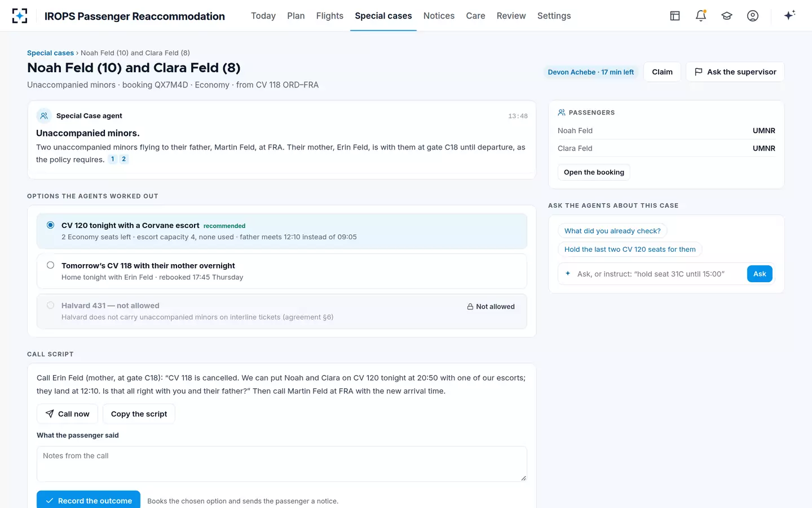Click Call now button
812x508 pixels.
(x=67, y=414)
